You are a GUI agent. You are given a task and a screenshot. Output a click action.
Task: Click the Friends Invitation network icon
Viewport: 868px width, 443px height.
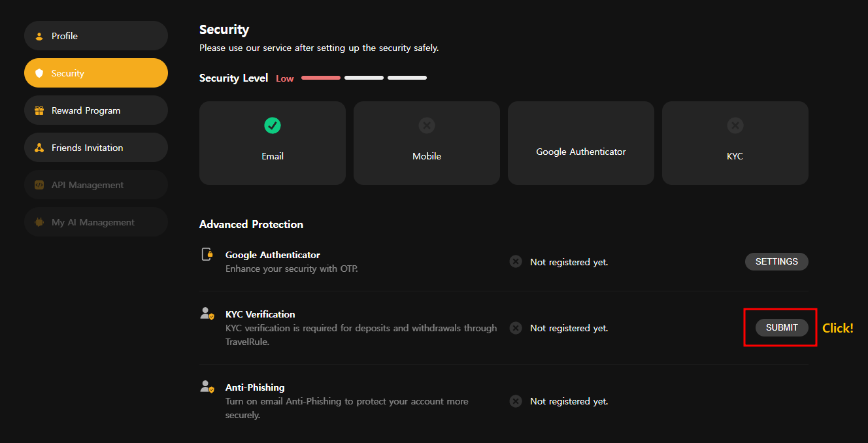pos(39,148)
